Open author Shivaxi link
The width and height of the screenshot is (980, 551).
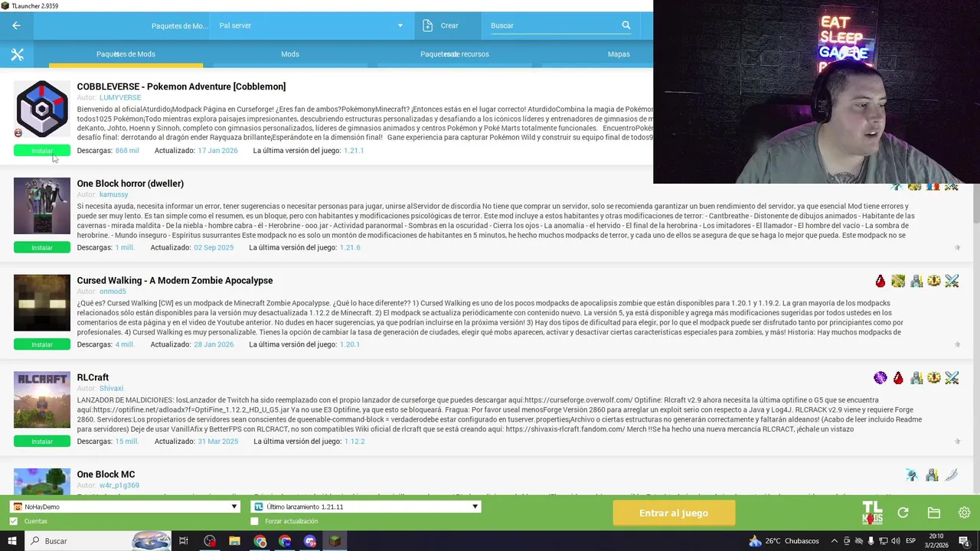pos(111,389)
